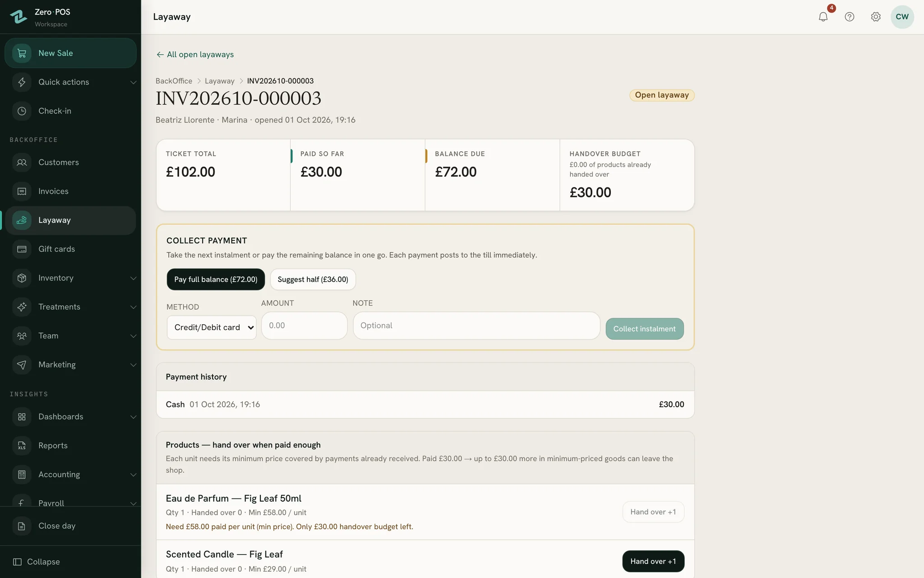Click the Collect instalment button
Screen dimensions: 924x578
[x=644, y=329]
